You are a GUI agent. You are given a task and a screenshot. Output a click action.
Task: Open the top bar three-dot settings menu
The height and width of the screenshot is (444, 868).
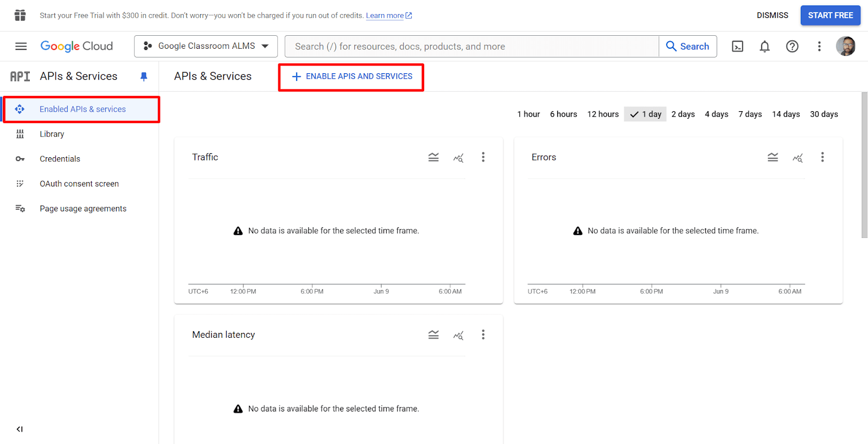pos(819,47)
